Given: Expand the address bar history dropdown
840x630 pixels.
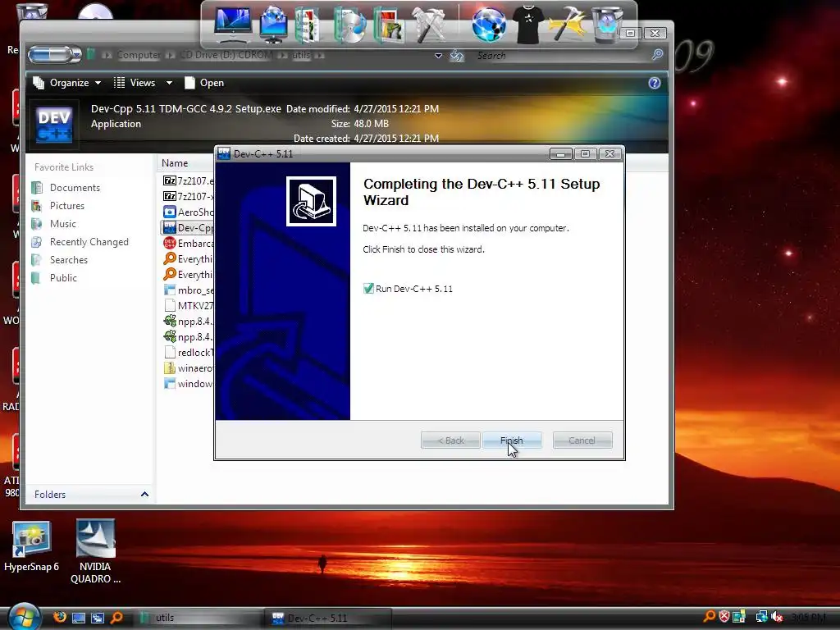Looking at the screenshot, I should 438,55.
